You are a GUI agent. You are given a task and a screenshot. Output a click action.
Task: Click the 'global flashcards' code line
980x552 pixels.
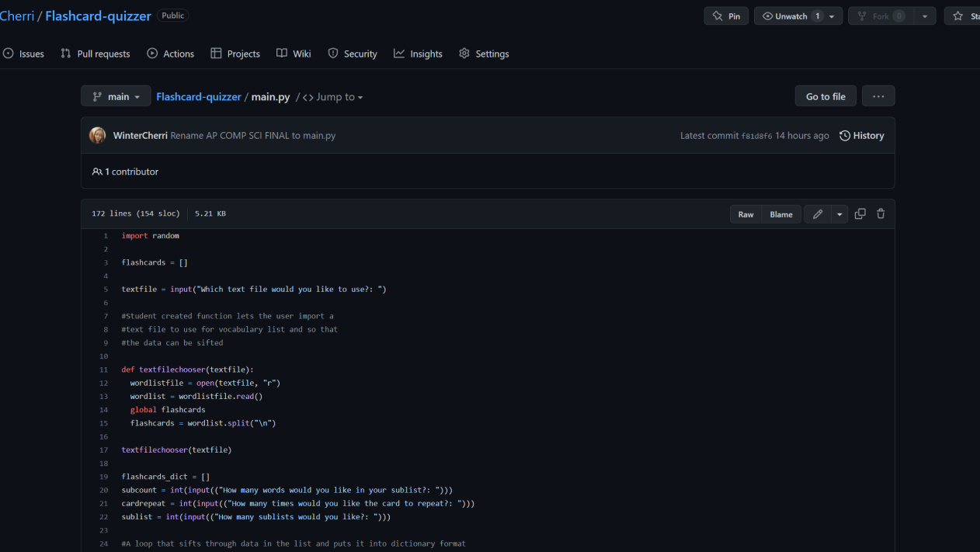(x=168, y=410)
